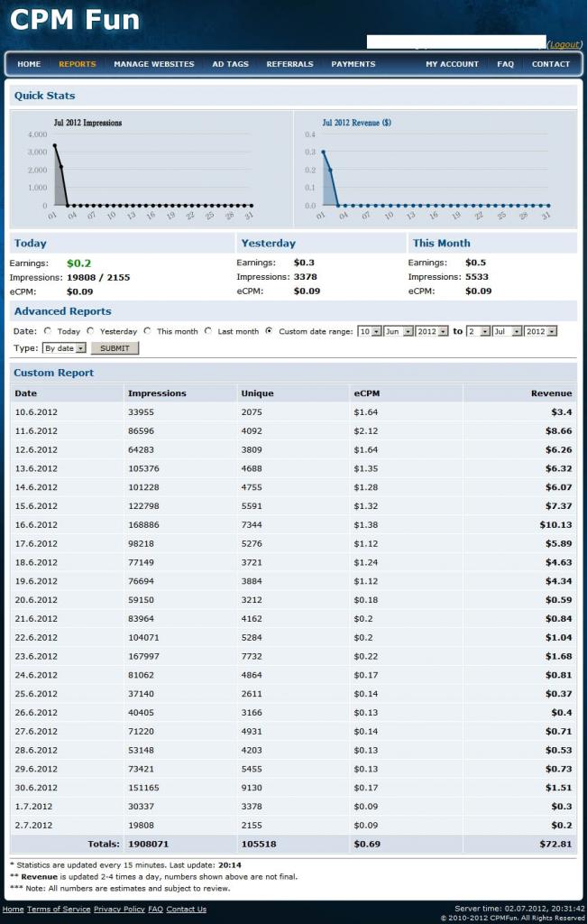
Task: Click the Jul 2012 Impressions chart
Action: tap(151, 170)
